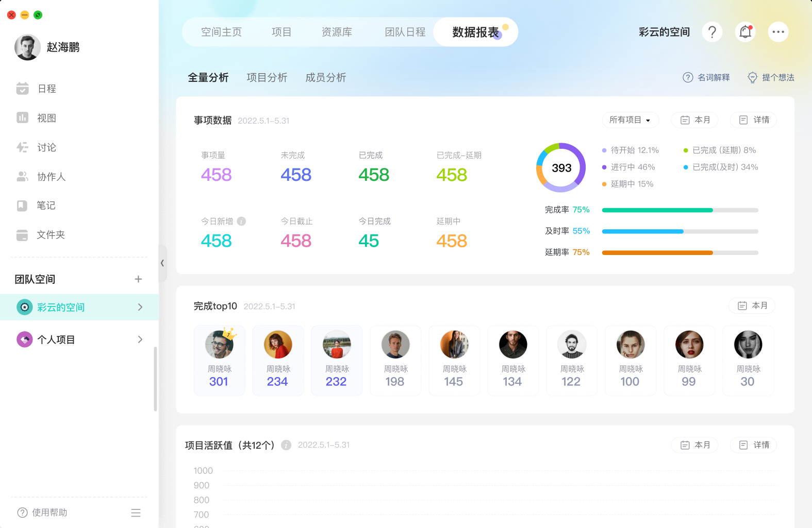Open the notification bell icon
The image size is (812, 528).
tap(745, 32)
